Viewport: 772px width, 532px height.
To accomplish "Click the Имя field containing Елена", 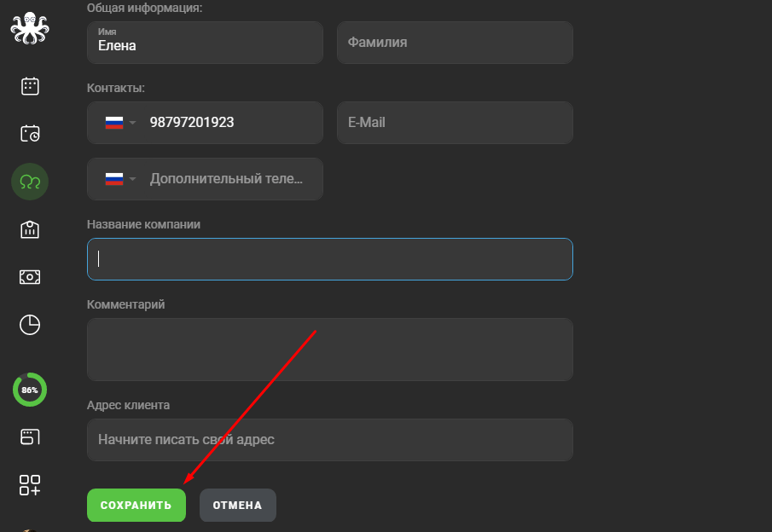I will [205, 43].
